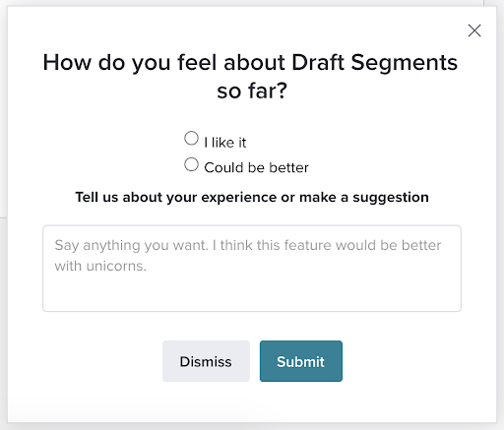This screenshot has width=504, height=430.
Task: Click the Dismiss button
Action: 206,361
